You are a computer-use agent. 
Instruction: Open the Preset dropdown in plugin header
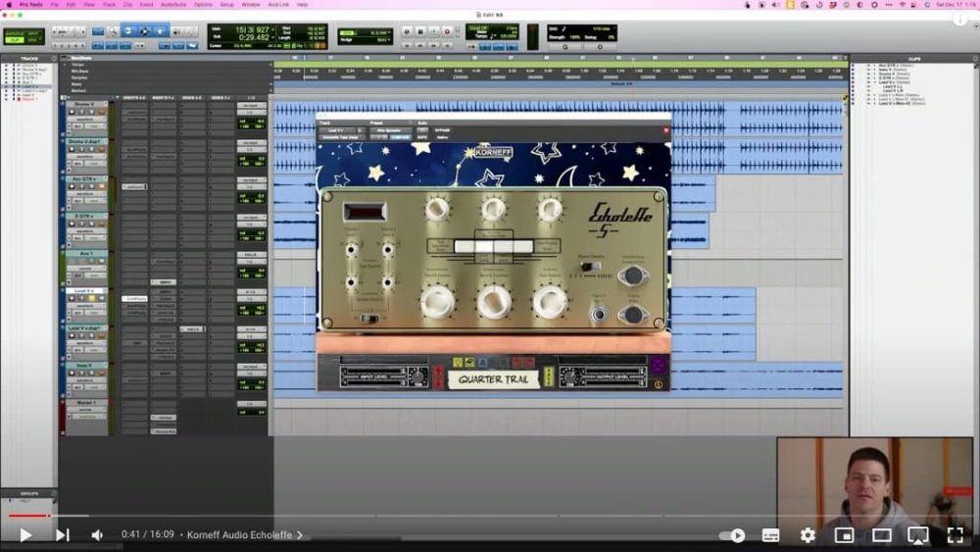coord(390,130)
